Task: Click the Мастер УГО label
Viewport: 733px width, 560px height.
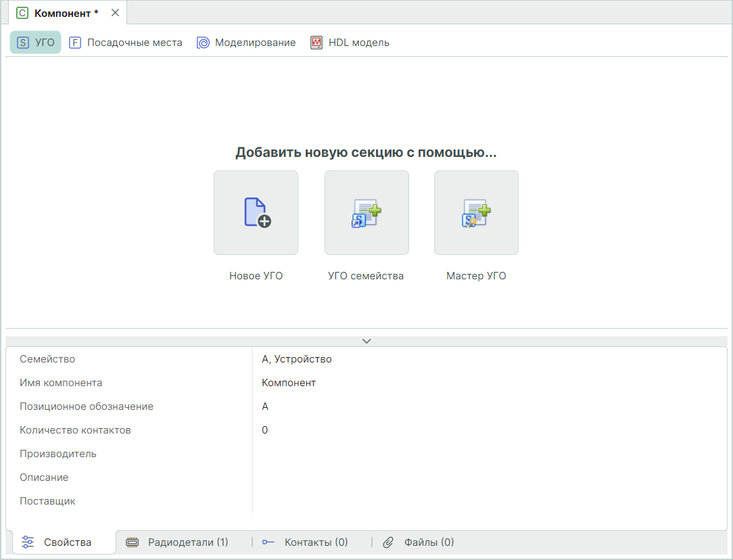Action: tap(476, 276)
